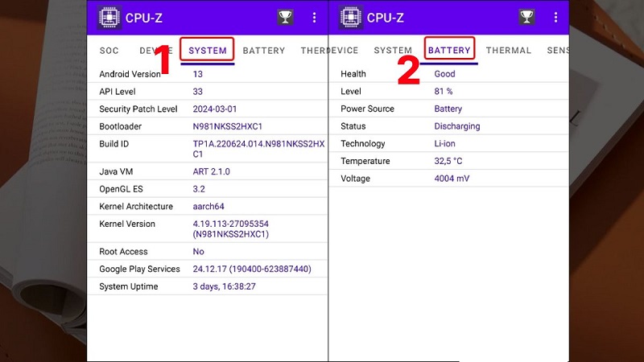Click the CPU-Z chip logo on right screen
Screen dimensions: 644x362
349,17
